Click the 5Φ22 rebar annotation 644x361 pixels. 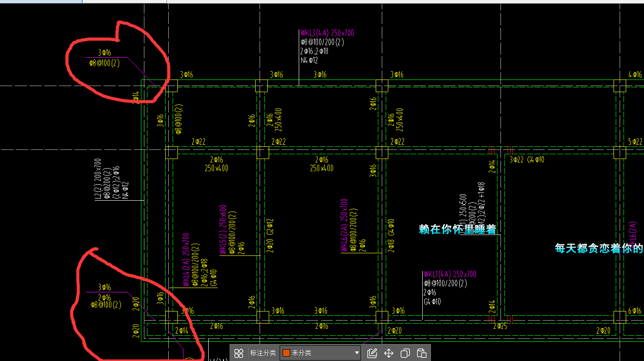[x=635, y=142]
